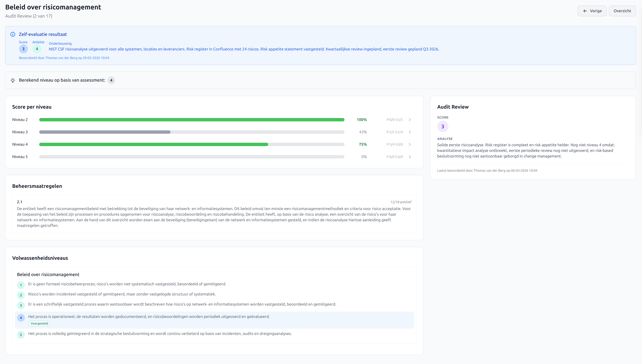Select the highlighted level 4 option
Screen dimensions: 642x364
[21, 318]
